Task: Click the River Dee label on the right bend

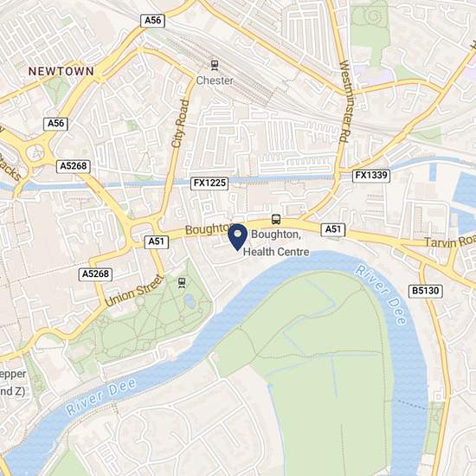Action: point(381,295)
